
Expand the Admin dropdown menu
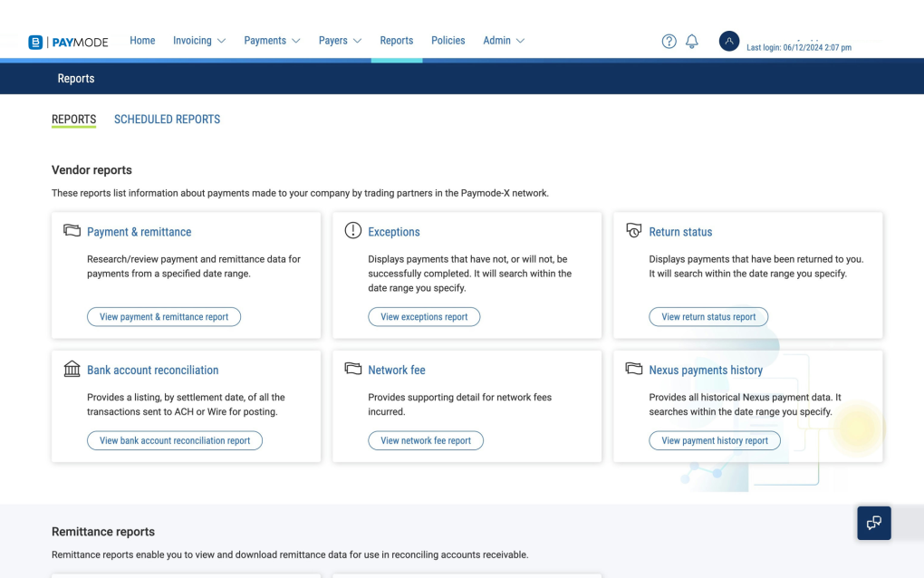point(504,41)
